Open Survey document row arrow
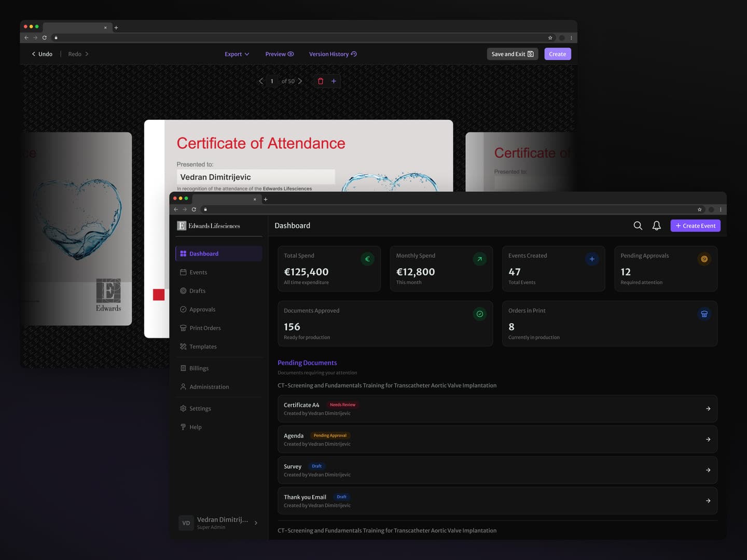Viewport: 747px width, 560px height. click(708, 470)
